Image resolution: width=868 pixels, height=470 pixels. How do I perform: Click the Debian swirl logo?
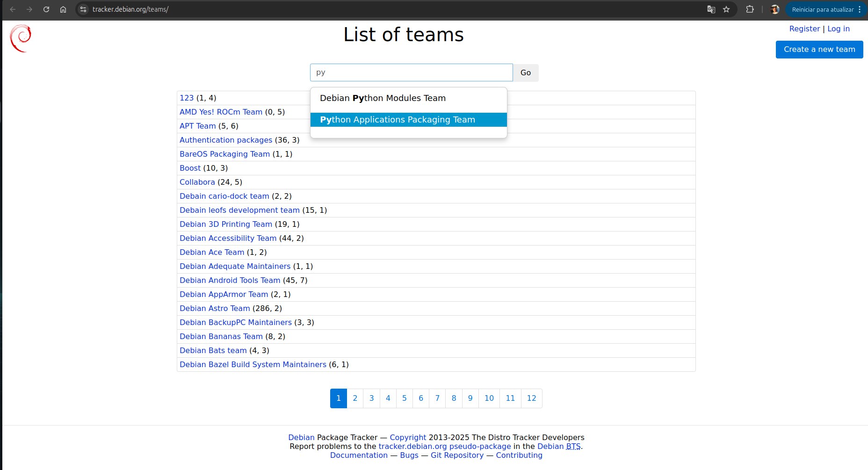point(21,38)
